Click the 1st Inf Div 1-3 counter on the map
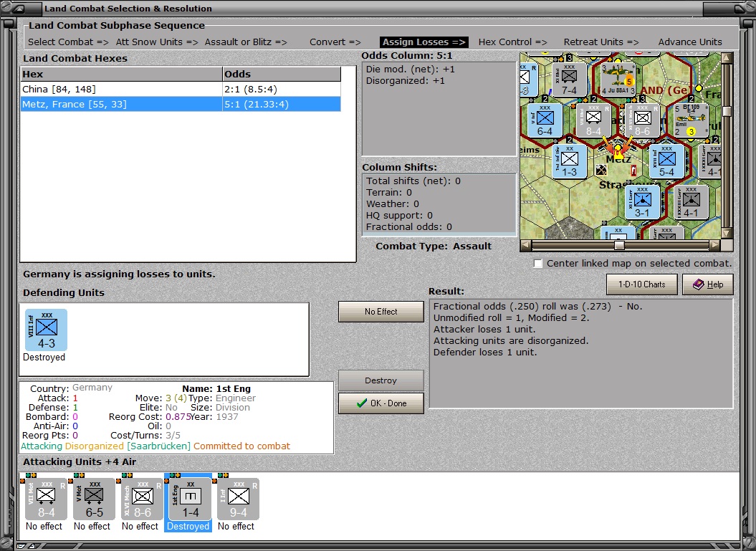Viewport: 756px width, 551px height. coord(570,161)
